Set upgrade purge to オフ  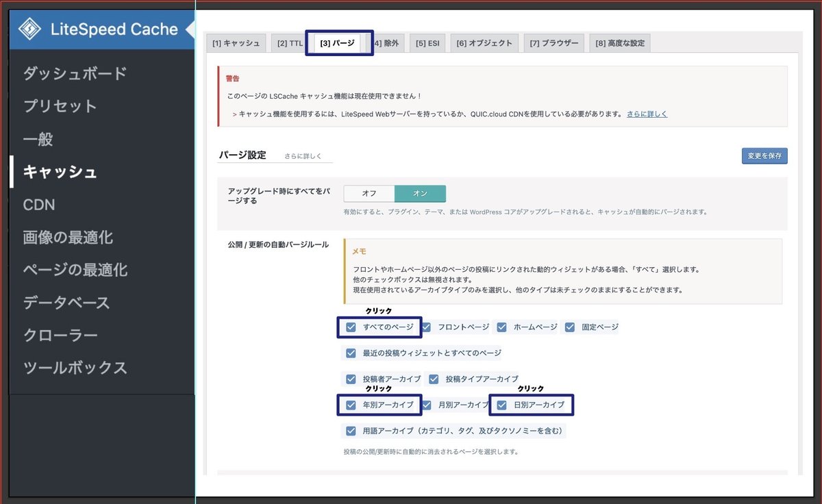point(369,194)
